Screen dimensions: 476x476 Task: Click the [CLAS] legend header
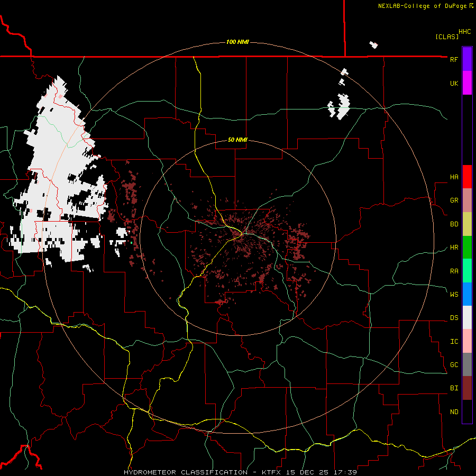(x=447, y=36)
